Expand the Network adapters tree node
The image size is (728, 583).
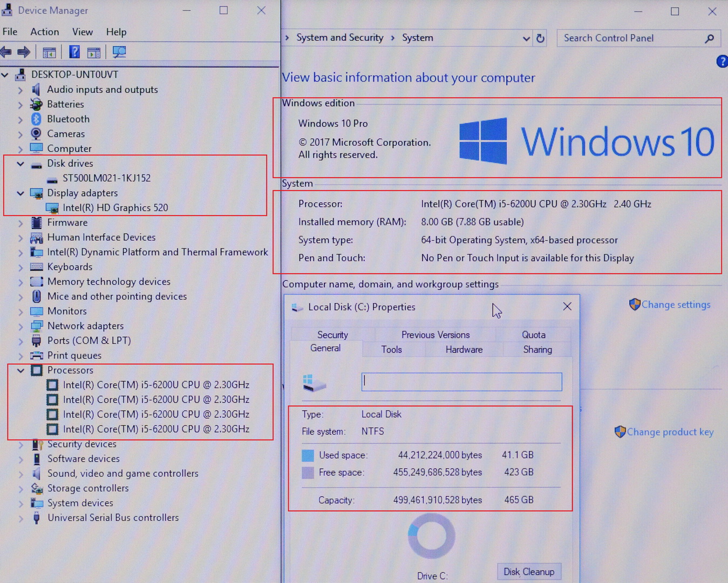tap(21, 326)
